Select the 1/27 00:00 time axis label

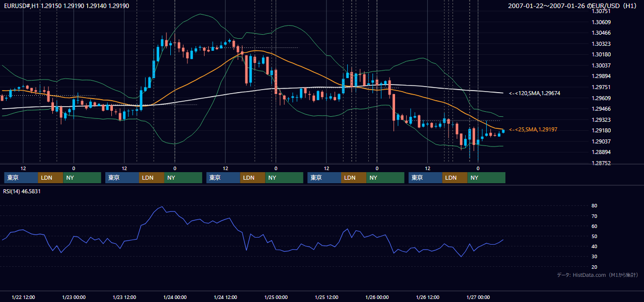click(478, 297)
